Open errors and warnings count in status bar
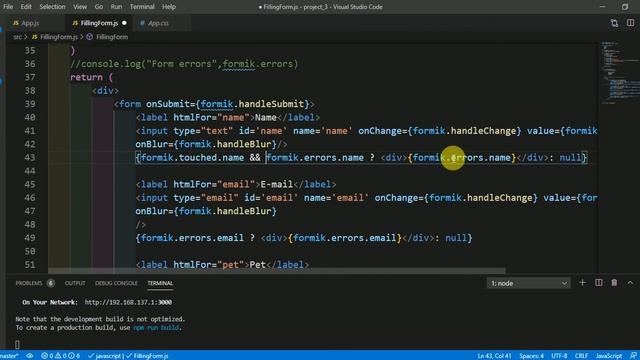Screen dimensions: 640x360 point(60,356)
